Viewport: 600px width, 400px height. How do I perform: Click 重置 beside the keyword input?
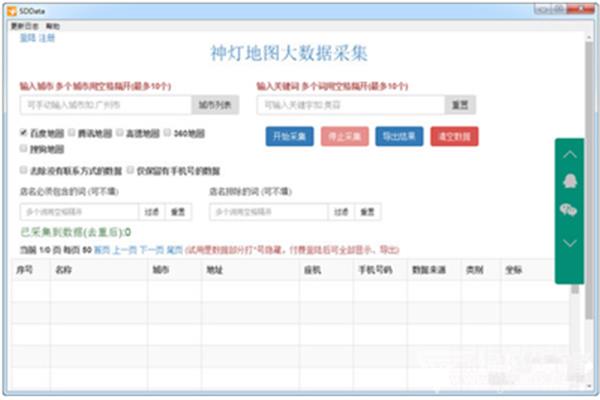pos(460,105)
